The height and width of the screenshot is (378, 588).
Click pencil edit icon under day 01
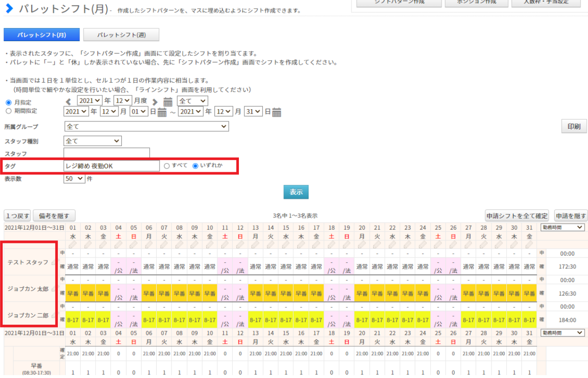73,244
